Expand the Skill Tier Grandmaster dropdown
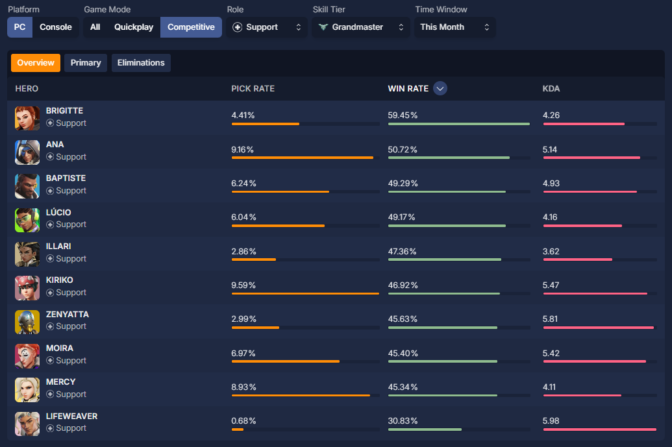The width and height of the screenshot is (672, 447). 358,27
